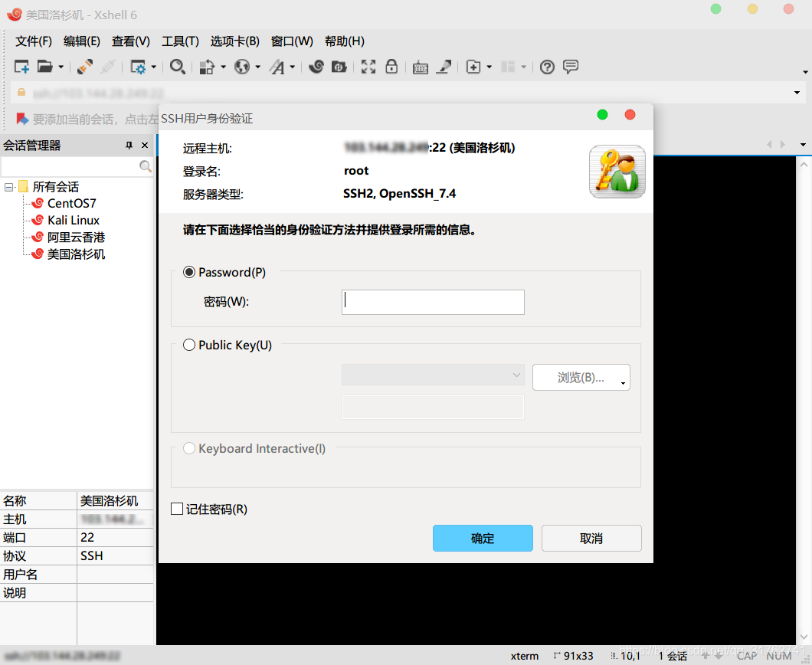Select the Password(P) radio button
This screenshot has height=665, width=812.
pos(189,272)
